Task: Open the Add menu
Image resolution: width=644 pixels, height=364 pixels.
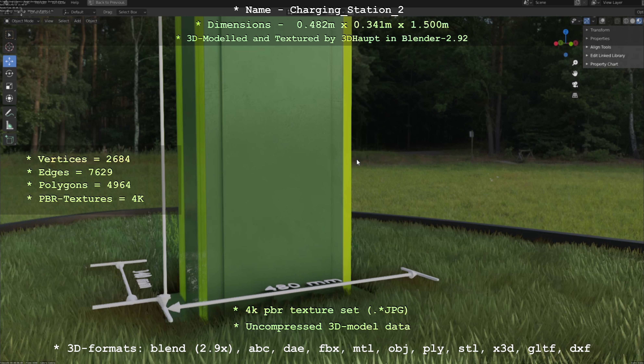Action: tap(77, 21)
